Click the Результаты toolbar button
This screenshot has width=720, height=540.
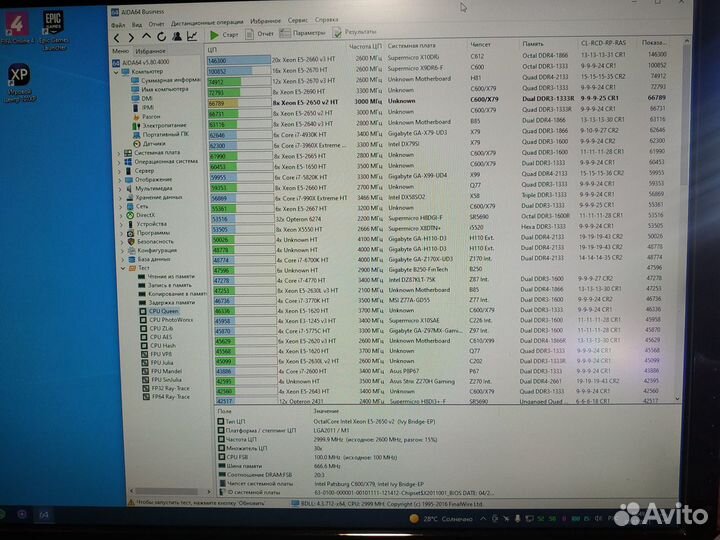pos(354,32)
